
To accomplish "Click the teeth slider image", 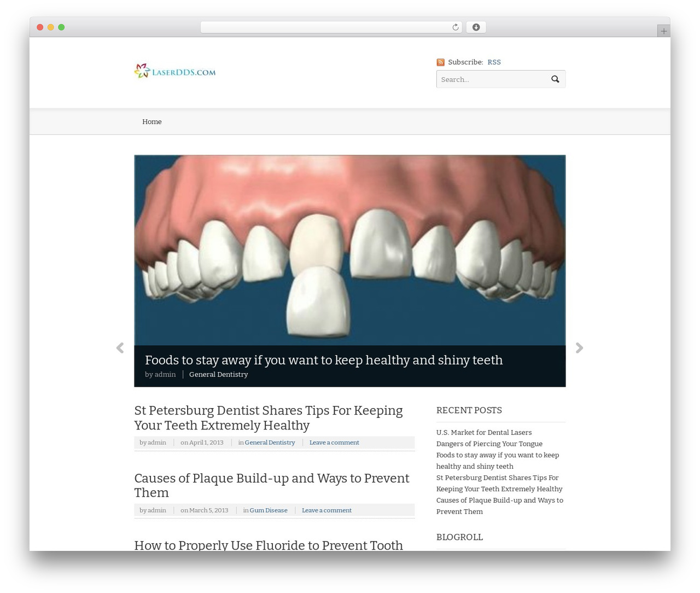I will 350,250.
